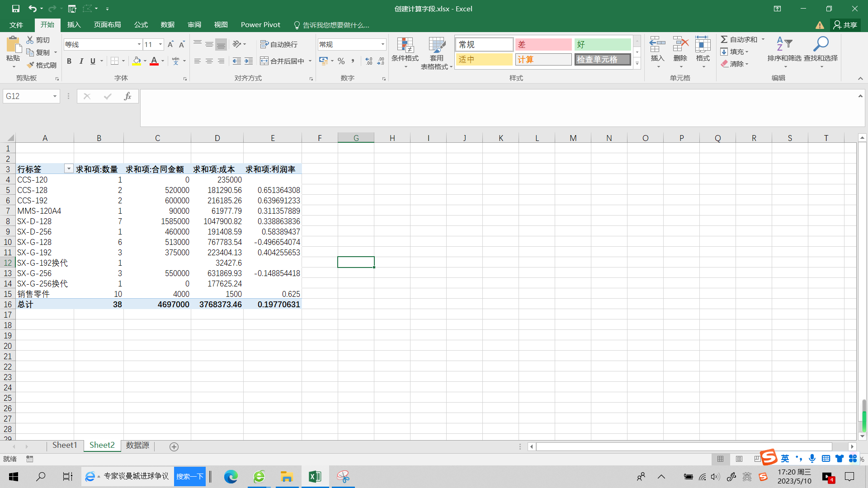Open 查找和选择 find and select

821,52
